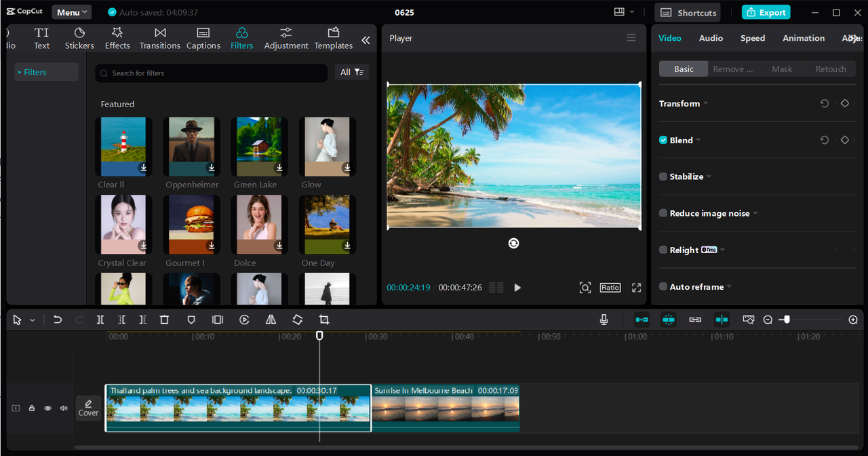Open the Shortcuts button
Screen dimensions: 868x456
[688, 12]
